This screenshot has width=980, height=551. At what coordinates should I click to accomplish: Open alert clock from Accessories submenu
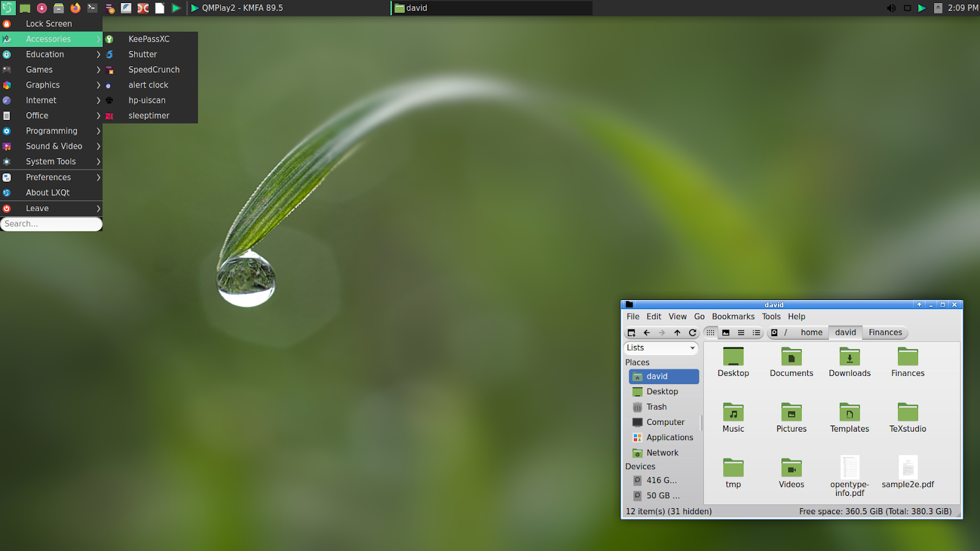pos(151,85)
